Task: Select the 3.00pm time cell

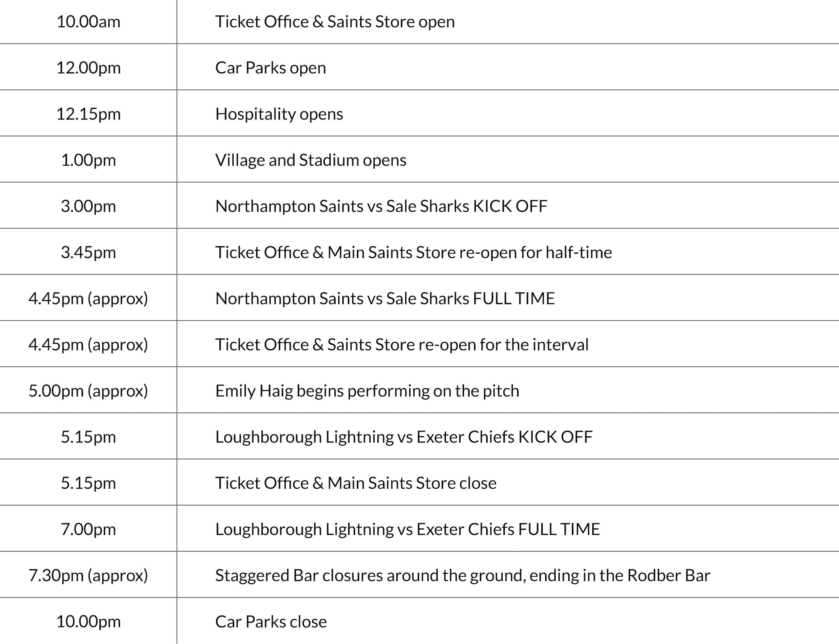Action: click(88, 206)
